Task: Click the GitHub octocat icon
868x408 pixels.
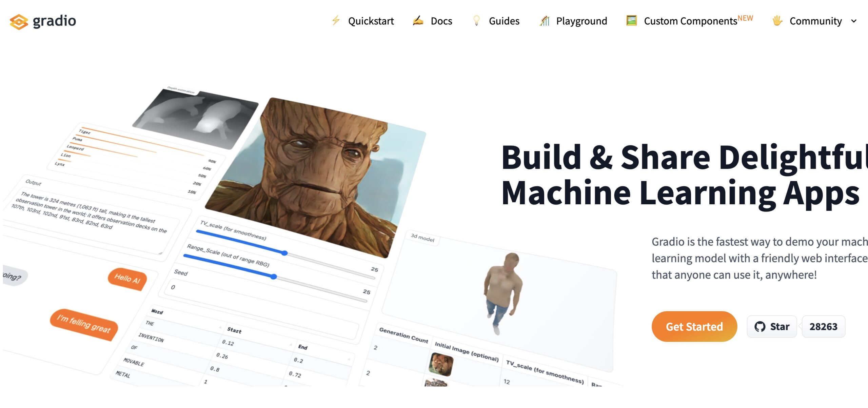Action: (x=759, y=327)
